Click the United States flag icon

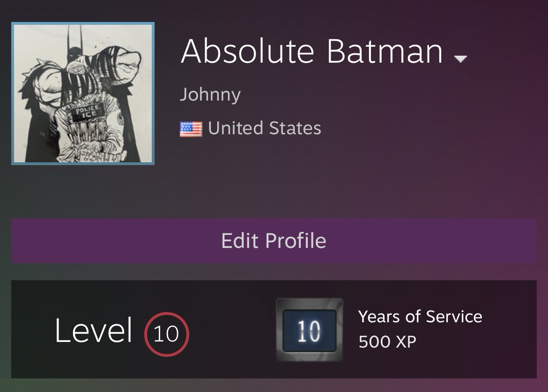[191, 129]
